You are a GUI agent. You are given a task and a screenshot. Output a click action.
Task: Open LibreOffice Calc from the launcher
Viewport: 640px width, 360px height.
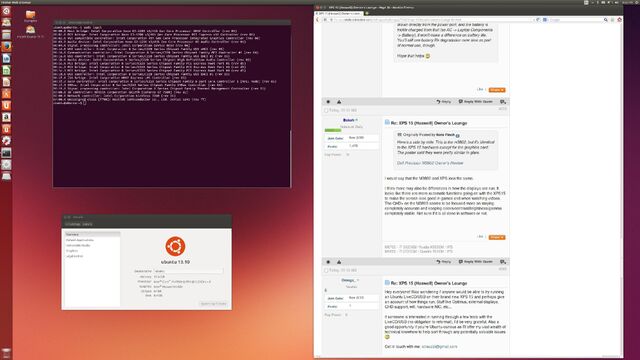tap(6, 70)
